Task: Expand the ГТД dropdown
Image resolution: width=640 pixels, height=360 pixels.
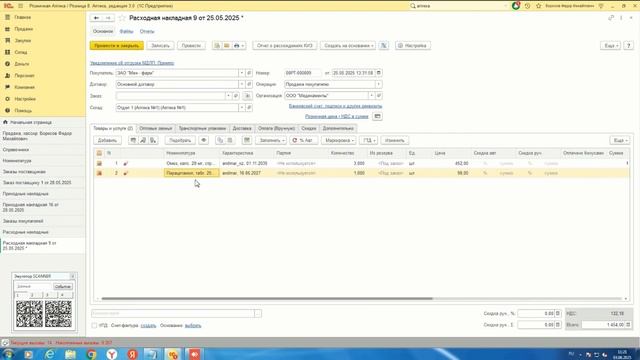Action: coord(368,140)
